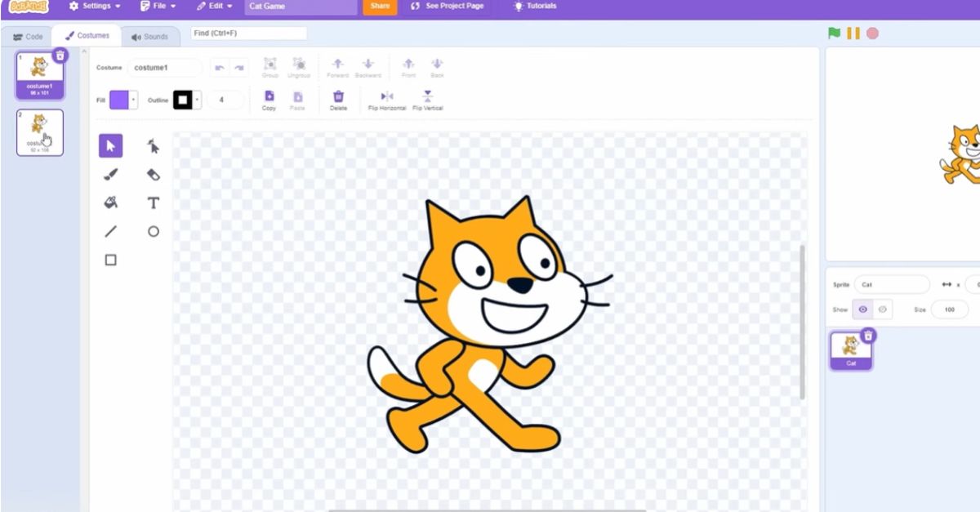Expand the Fill color dropdown
Viewport: 980px width, 512px height.
[133, 100]
